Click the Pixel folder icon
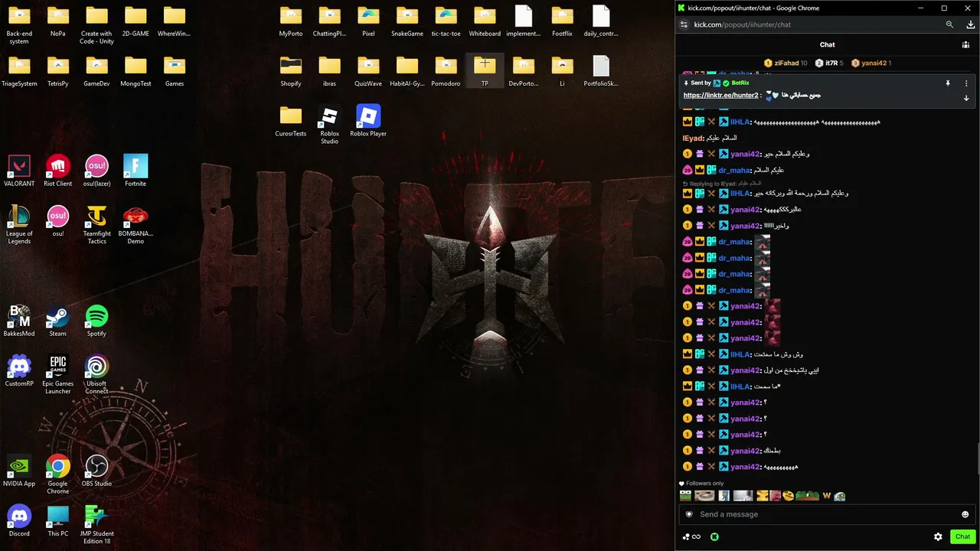Viewport: 980px width, 551px height. pyautogui.click(x=368, y=21)
